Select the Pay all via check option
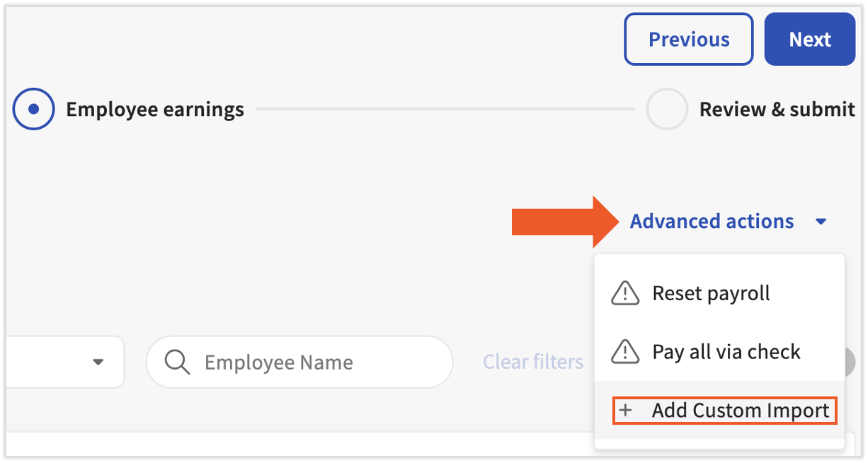The image size is (868, 463). click(726, 352)
